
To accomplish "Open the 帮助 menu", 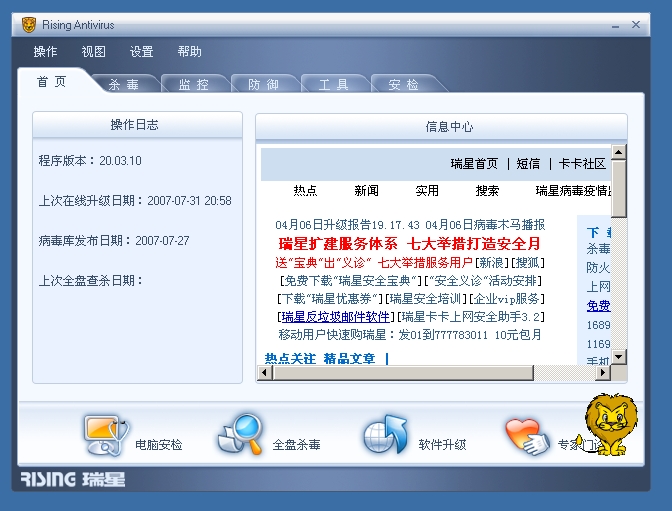I will click(x=189, y=52).
